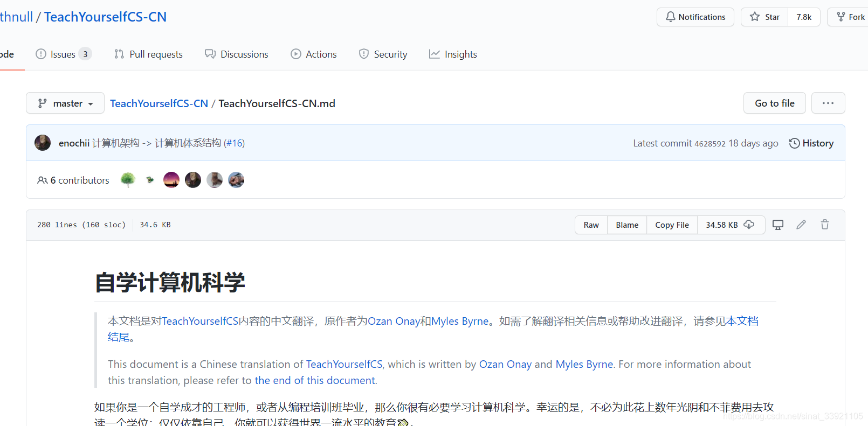The height and width of the screenshot is (426, 868).
Task: Open the Security tab
Action: point(383,54)
